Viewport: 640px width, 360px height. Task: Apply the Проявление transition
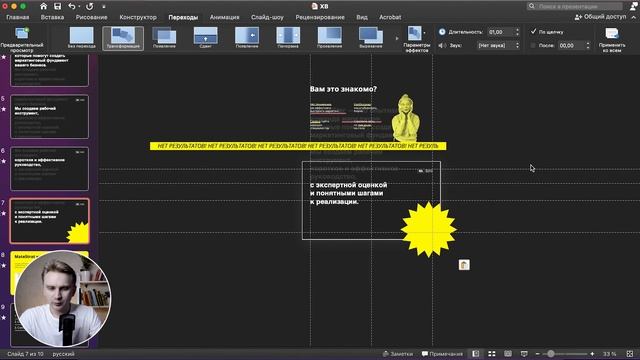tap(329, 38)
